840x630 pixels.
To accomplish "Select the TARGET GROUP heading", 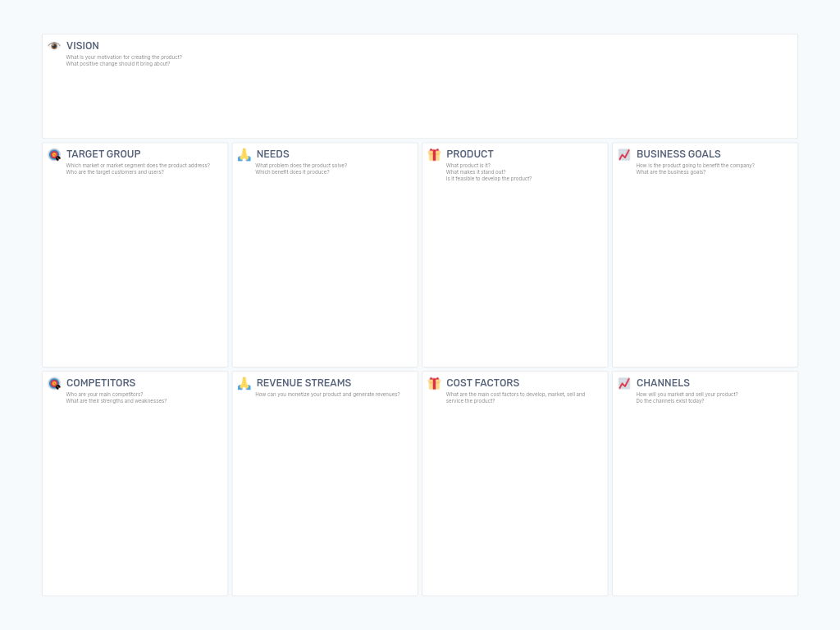I will pos(103,154).
